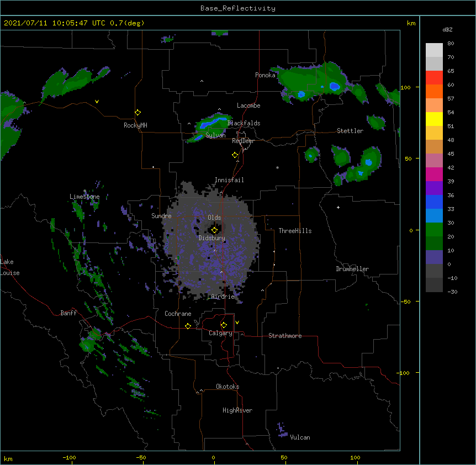The image size is (476, 465).
Task: Click the Okotoks label
Action: [228, 387]
